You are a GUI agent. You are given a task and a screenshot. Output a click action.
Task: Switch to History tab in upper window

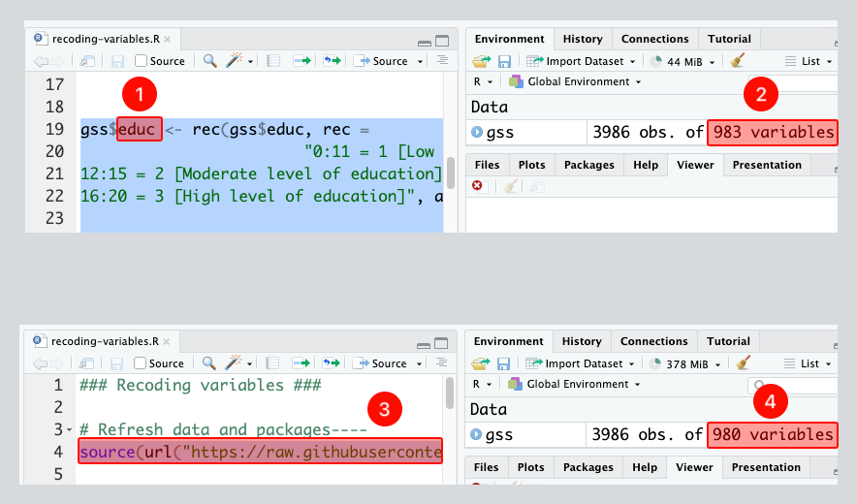[x=583, y=39]
